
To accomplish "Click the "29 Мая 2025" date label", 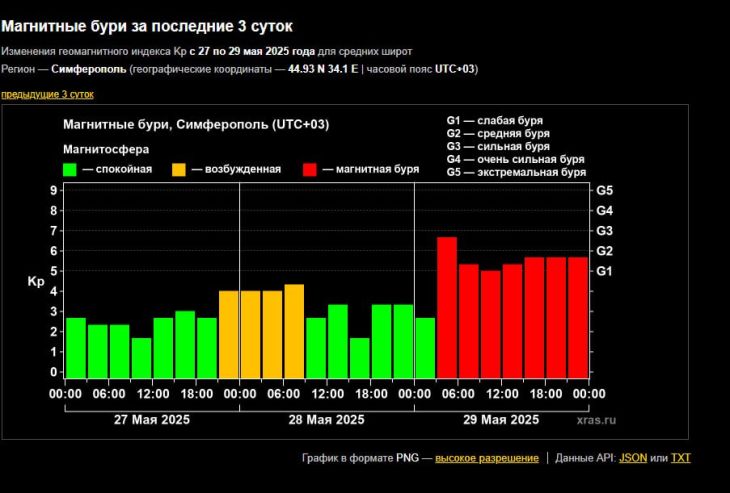I will pyautogui.click(x=501, y=419).
